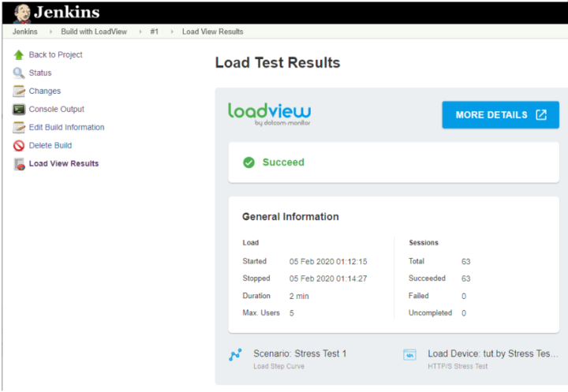Click the by dotcom-monitor tagline

(282, 123)
